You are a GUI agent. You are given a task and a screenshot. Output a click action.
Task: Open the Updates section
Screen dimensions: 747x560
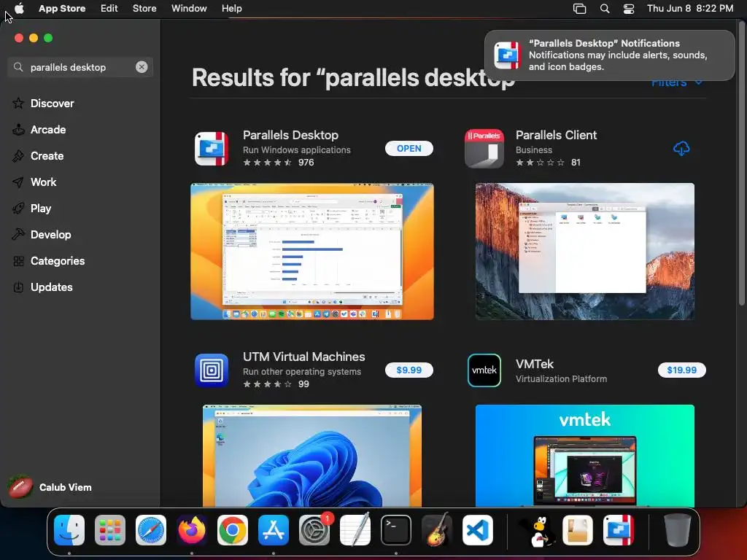pyautogui.click(x=52, y=287)
